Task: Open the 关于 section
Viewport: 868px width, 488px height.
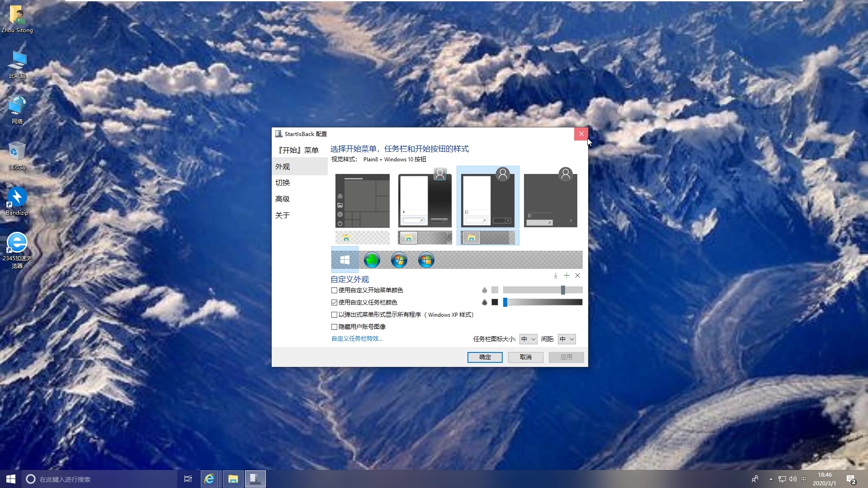Action: click(x=300, y=215)
